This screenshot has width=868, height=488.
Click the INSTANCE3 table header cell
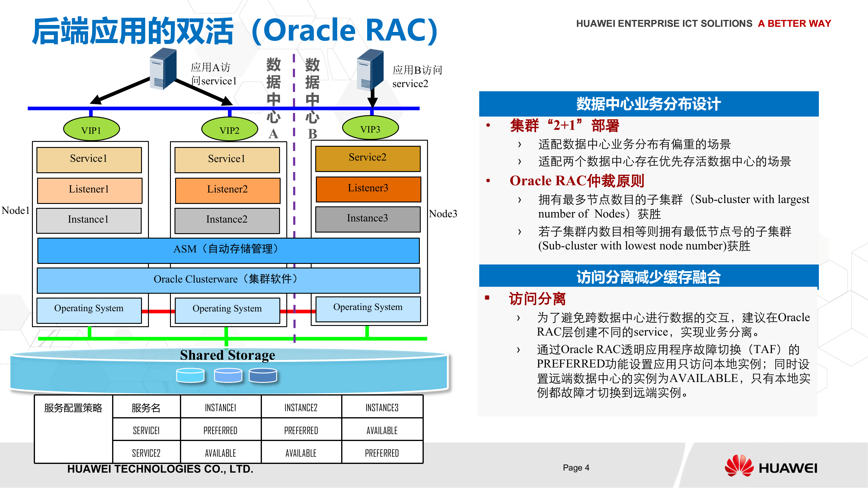382,408
